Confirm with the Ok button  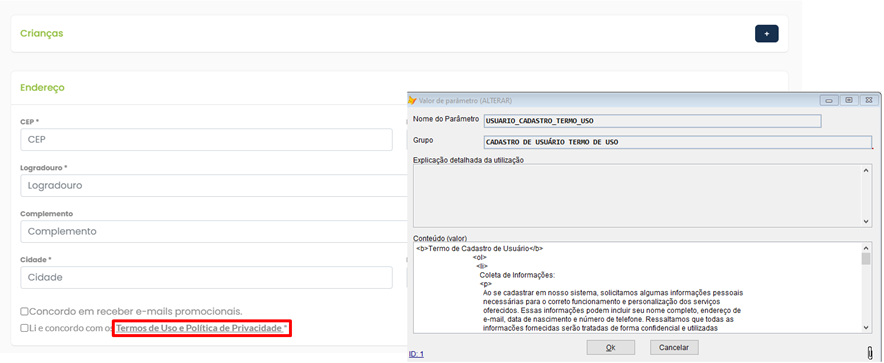point(611,347)
